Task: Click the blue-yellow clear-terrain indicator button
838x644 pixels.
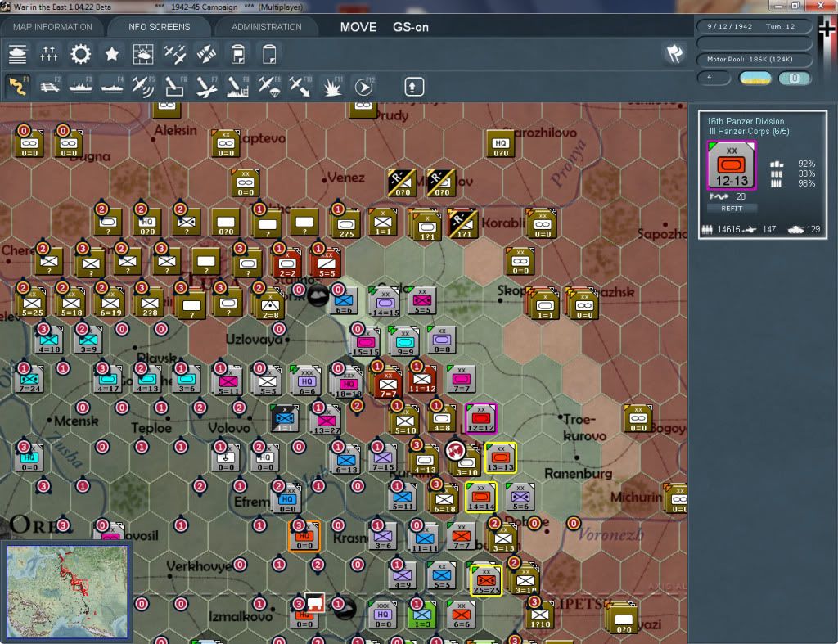Action: (755, 79)
